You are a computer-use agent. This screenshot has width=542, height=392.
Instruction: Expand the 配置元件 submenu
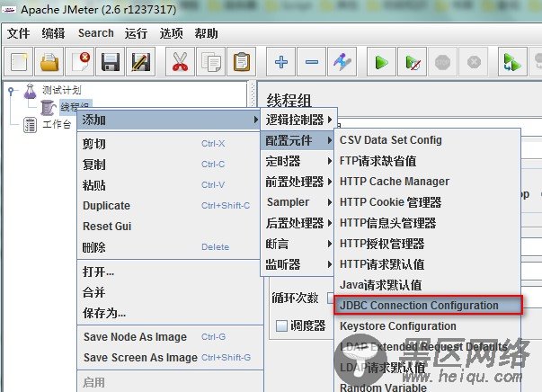tap(298, 140)
